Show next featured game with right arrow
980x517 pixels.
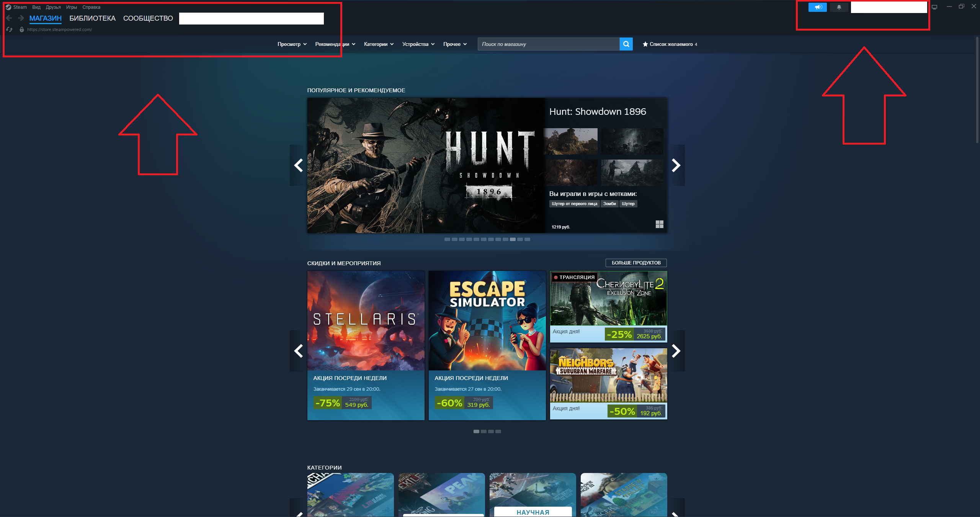click(676, 165)
